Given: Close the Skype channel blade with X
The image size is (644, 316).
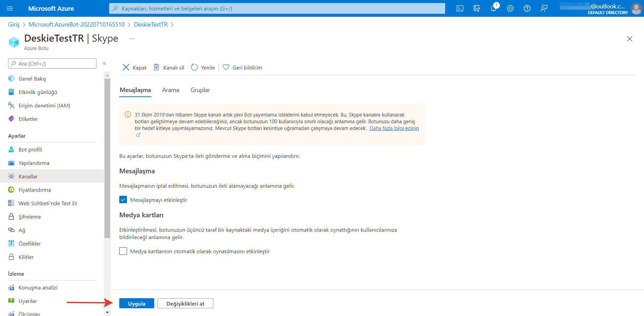Looking at the screenshot, I should (x=630, y=39).
